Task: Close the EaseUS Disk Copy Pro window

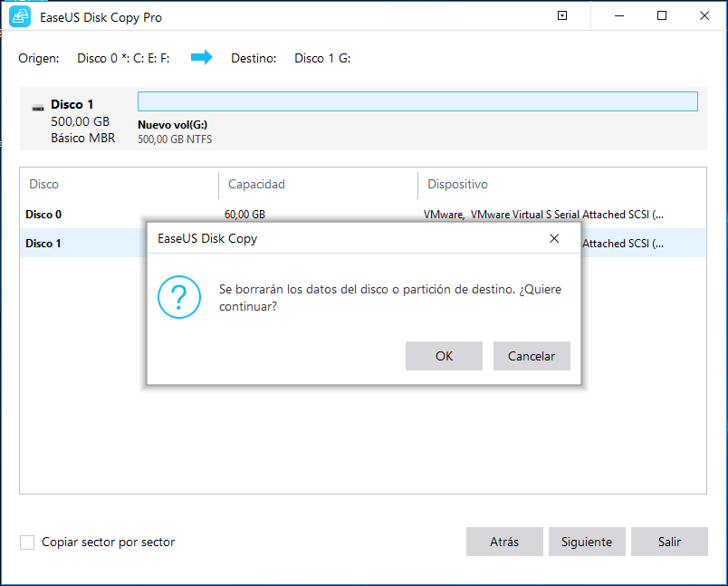Action: tap(704, 15)
